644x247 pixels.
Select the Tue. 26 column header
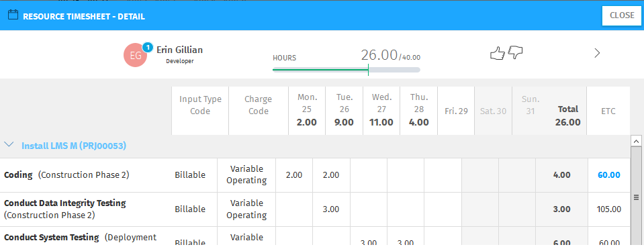(x=344, y=111)
